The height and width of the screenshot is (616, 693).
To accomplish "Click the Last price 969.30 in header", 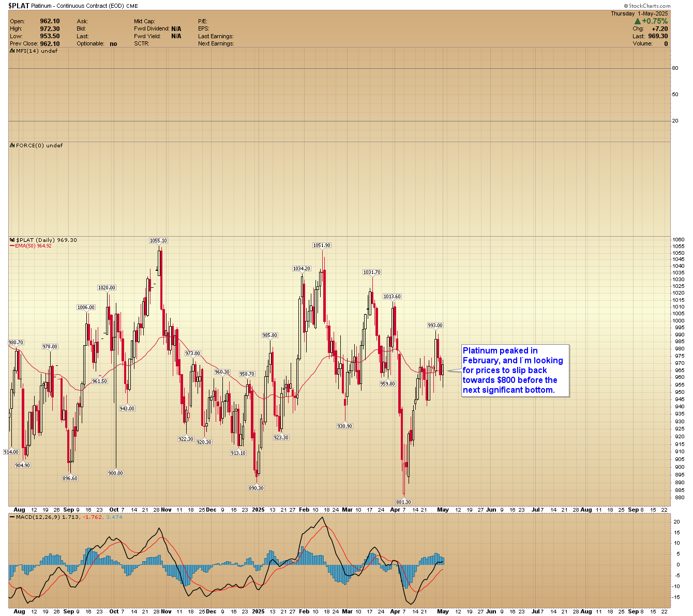I will [x=658, y=36].
